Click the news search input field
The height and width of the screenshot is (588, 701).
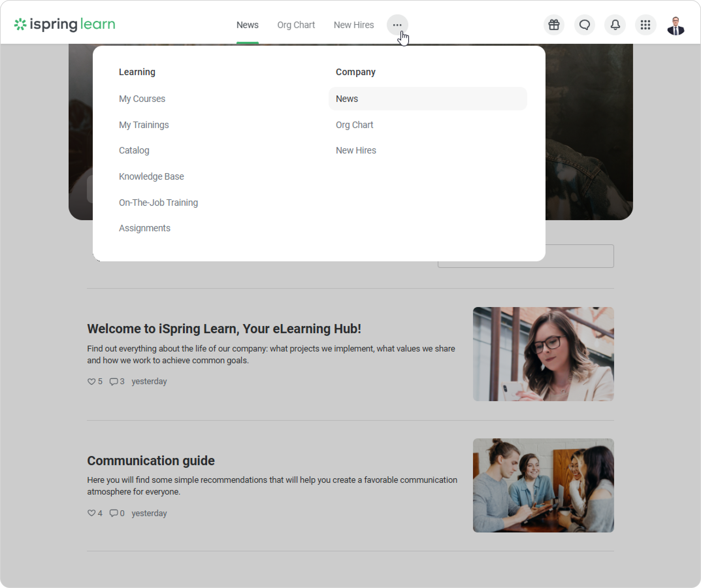[x=579, y=256]
